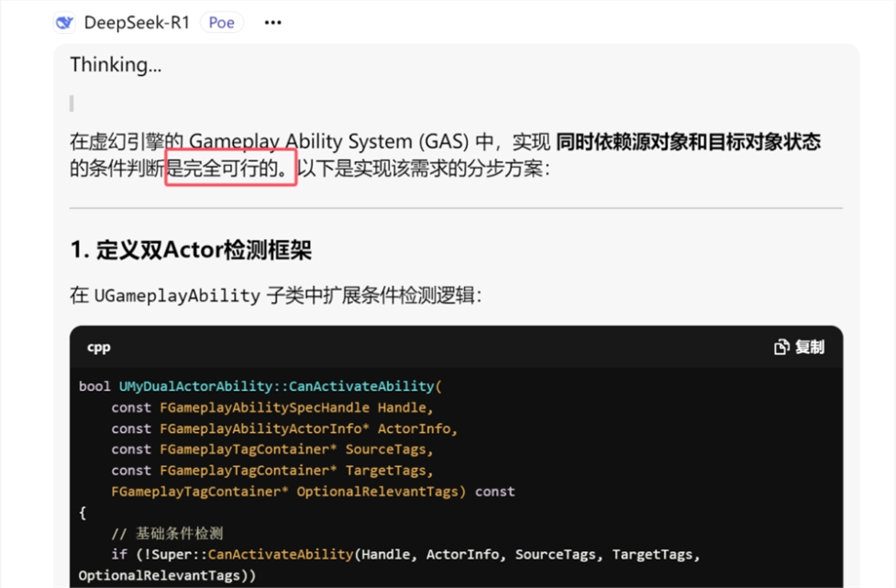Click FGameplayAbilitySpecHandle in the code
Image resolution: width=896 pixels, height=588 pixels.
[x=264, y=407]
